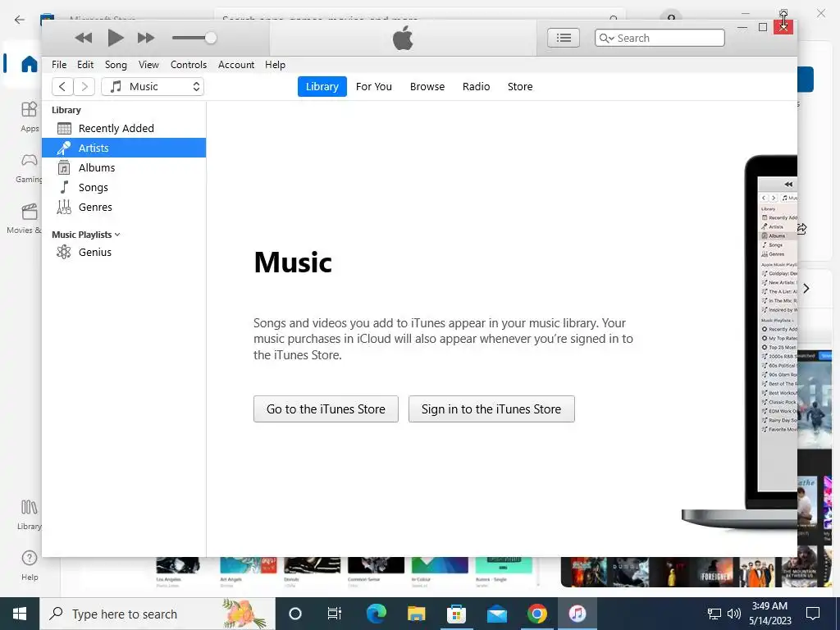Play music with the play button

(x=115, y=38)
